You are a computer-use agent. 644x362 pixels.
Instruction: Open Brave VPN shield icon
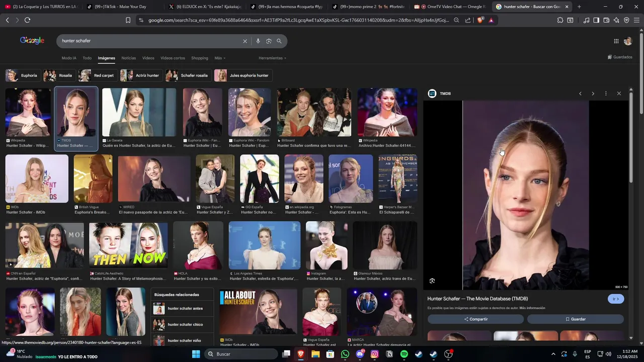626,20
